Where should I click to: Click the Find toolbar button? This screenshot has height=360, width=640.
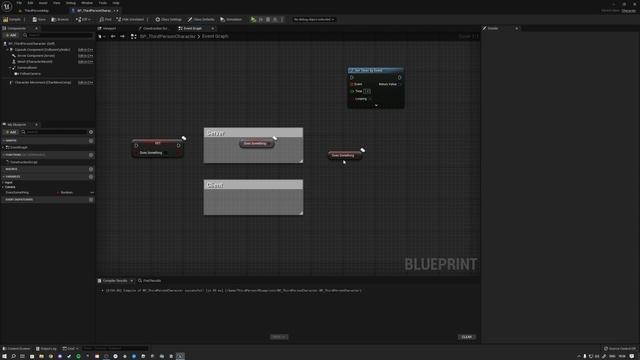point(106,19)
